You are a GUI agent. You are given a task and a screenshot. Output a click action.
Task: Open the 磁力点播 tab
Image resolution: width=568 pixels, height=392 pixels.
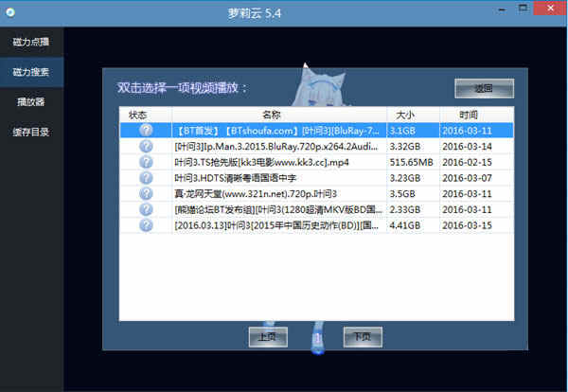[x=31, y=43]
